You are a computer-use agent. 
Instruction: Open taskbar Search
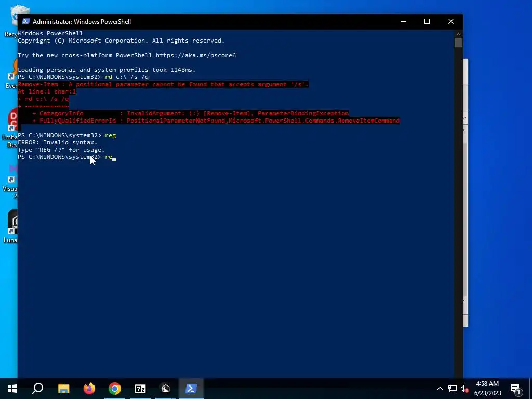(x=37, y=389)
